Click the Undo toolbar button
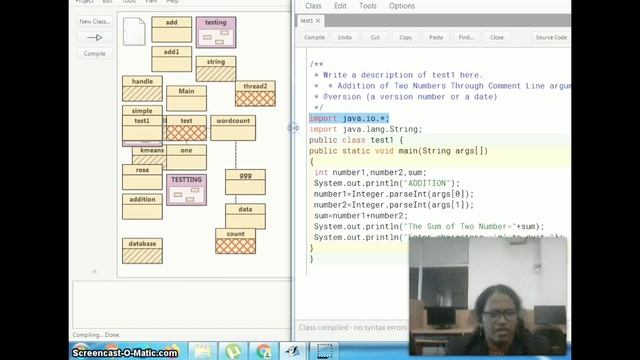 pos(344,37)
